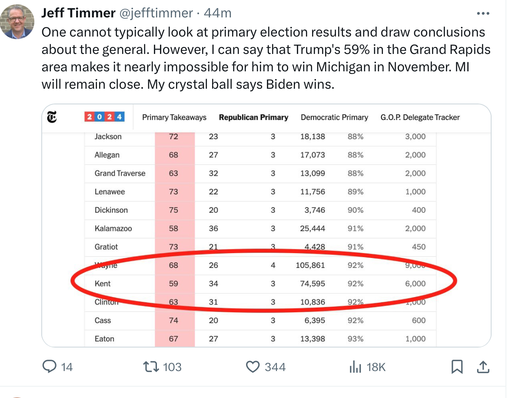Image resolution: width=532 pixels, height=398 pixels.
Task: View tweet analytics bar chart icon
Action: 355,367
